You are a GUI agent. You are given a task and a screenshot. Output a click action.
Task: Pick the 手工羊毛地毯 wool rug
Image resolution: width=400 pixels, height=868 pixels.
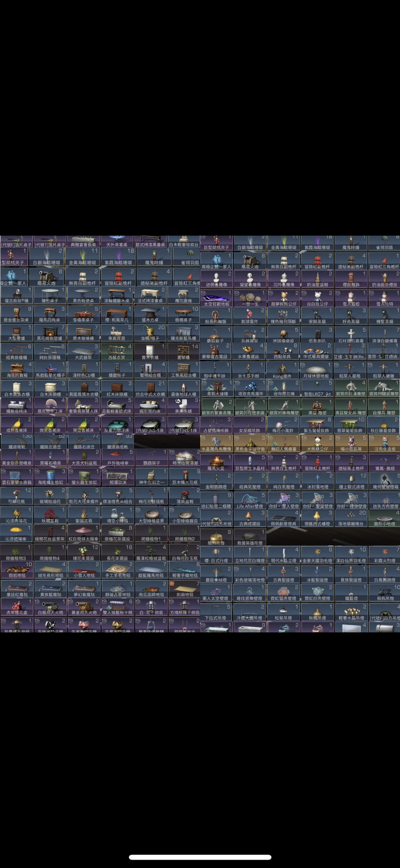(x=117, y=571)
